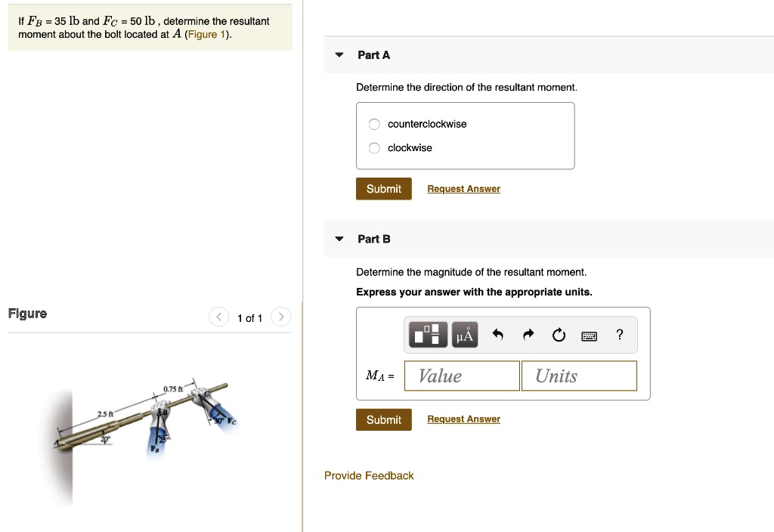The width and height of the screenshot is (774, 532).
Task: Collapse the Part A section
Action: pos(339,55)
